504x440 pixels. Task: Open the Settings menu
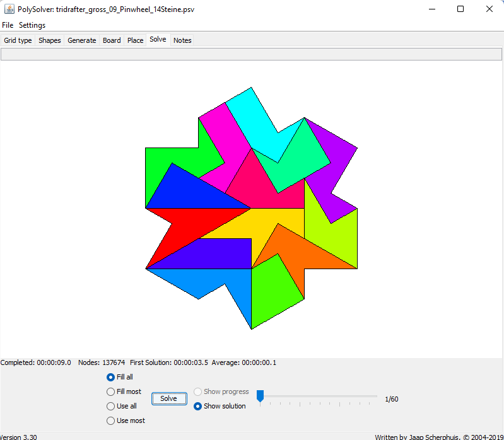pos(32,25)
